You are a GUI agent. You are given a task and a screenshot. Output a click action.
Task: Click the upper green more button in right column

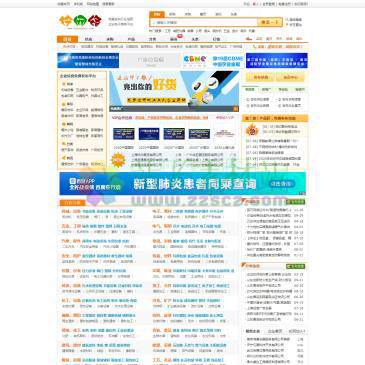coord(295,202)
